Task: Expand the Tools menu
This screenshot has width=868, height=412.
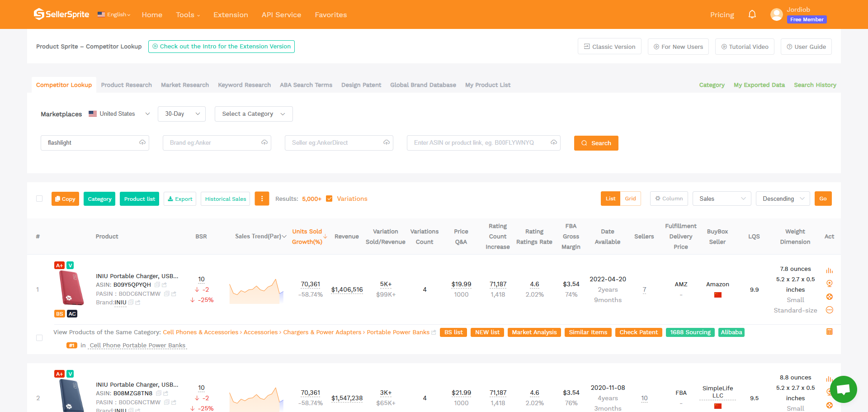Action: tap(188, 15)
